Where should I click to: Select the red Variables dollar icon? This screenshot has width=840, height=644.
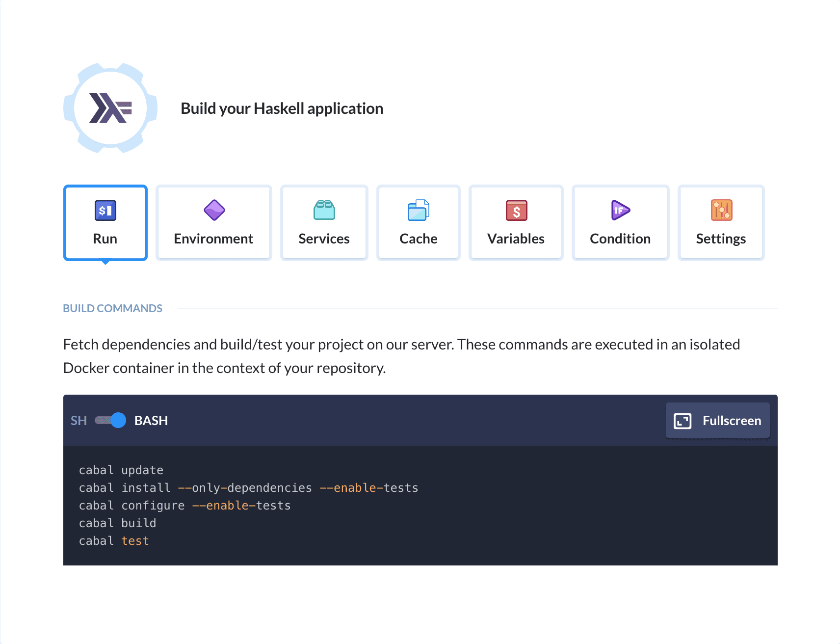516,210
